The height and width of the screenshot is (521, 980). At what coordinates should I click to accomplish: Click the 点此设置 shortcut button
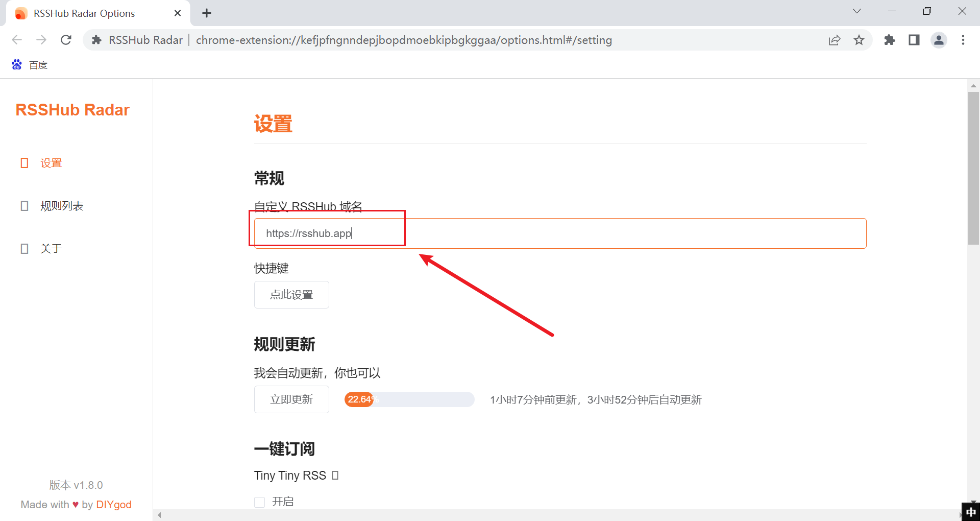tap(291, 295)
